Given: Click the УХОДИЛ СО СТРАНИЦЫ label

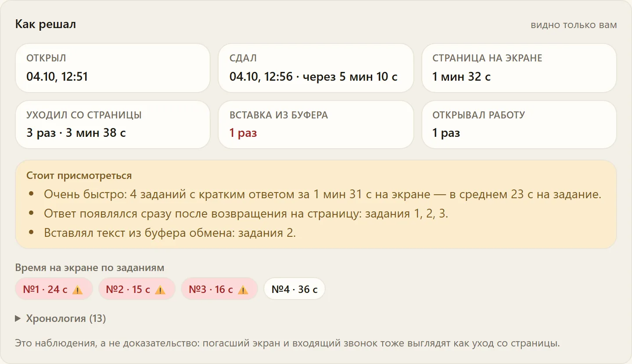Looking at the screenshot, I should point(84,115).
